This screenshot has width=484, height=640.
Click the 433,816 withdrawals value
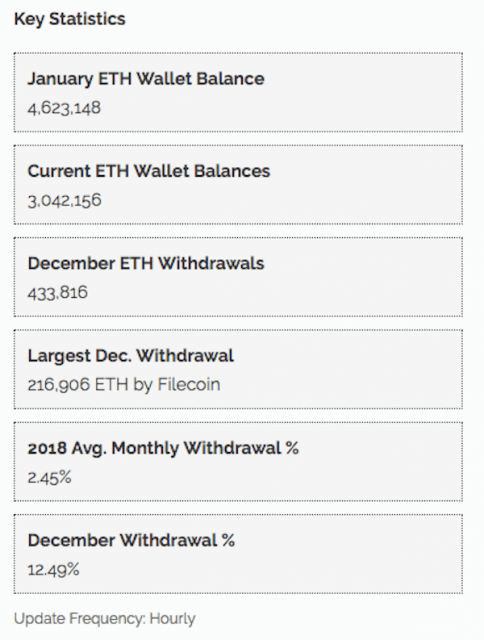pos(58,293)
